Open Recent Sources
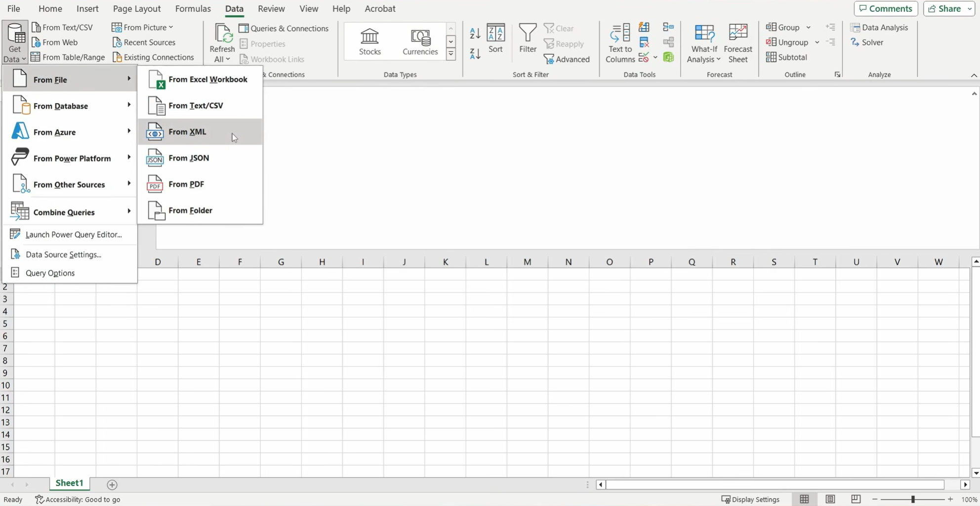This screenshot has width=980, height=506. coord(144,42)
